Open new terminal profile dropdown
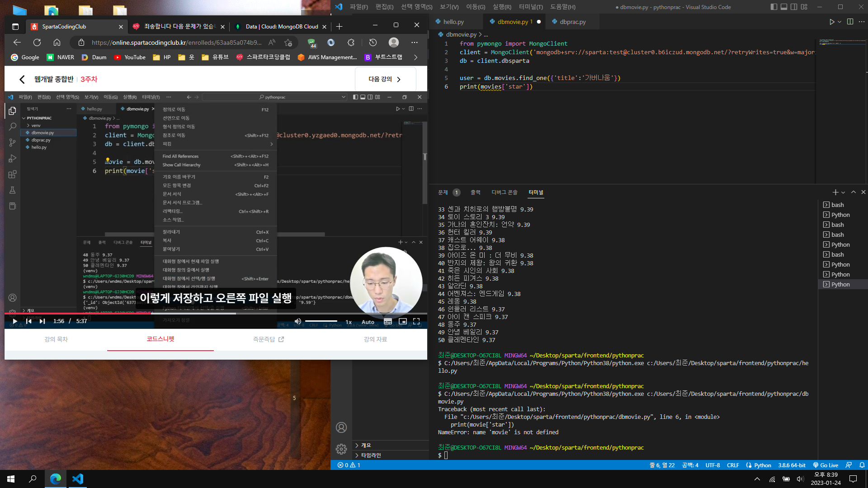 843,192
